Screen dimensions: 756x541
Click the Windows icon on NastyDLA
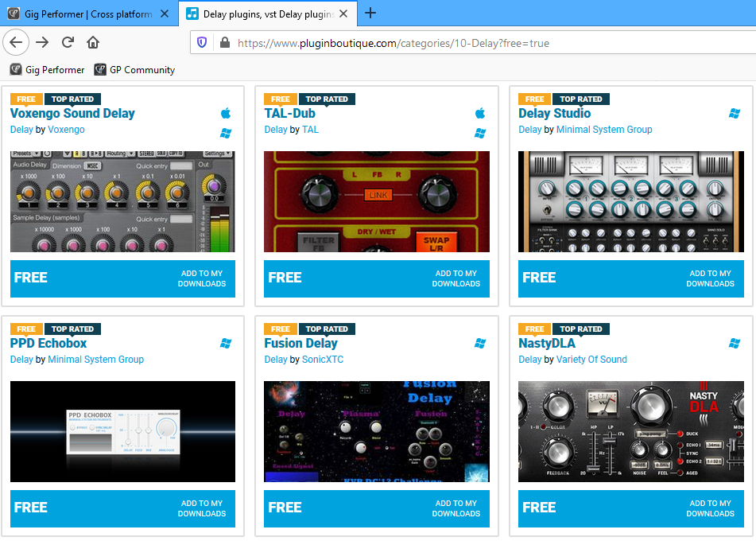pos(735,343)
